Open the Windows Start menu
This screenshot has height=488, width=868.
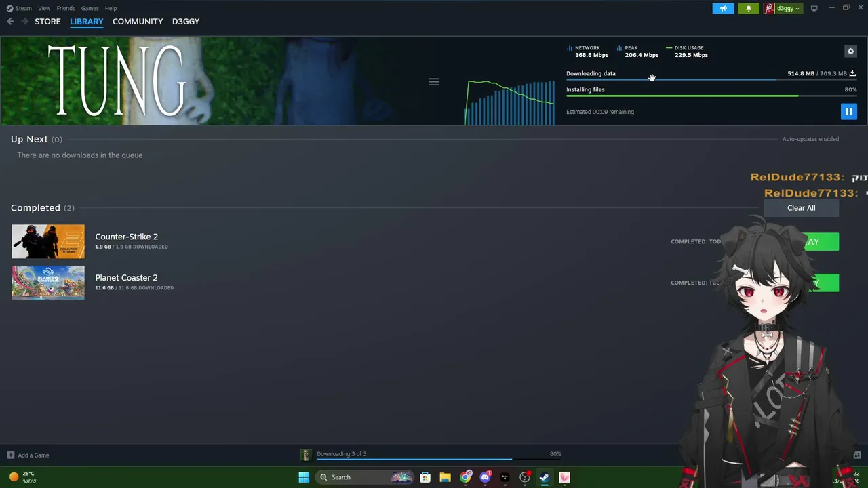(304, 477)
